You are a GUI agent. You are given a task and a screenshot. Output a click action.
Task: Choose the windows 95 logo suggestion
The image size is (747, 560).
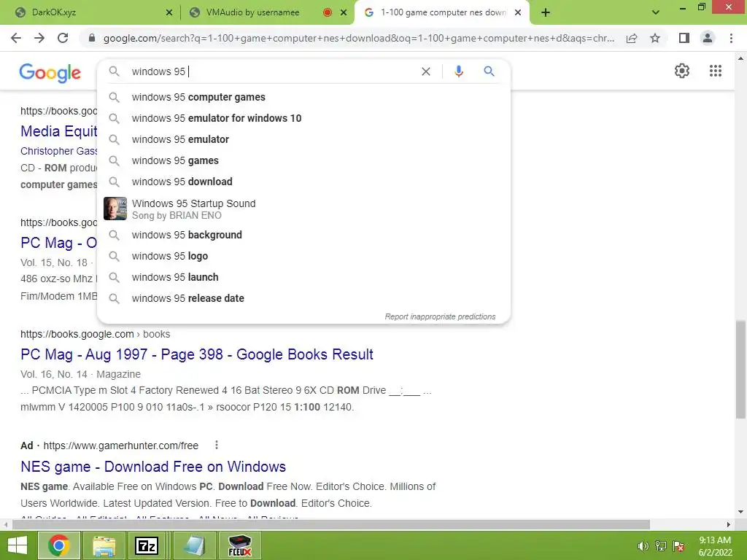(x=303, y=256)
